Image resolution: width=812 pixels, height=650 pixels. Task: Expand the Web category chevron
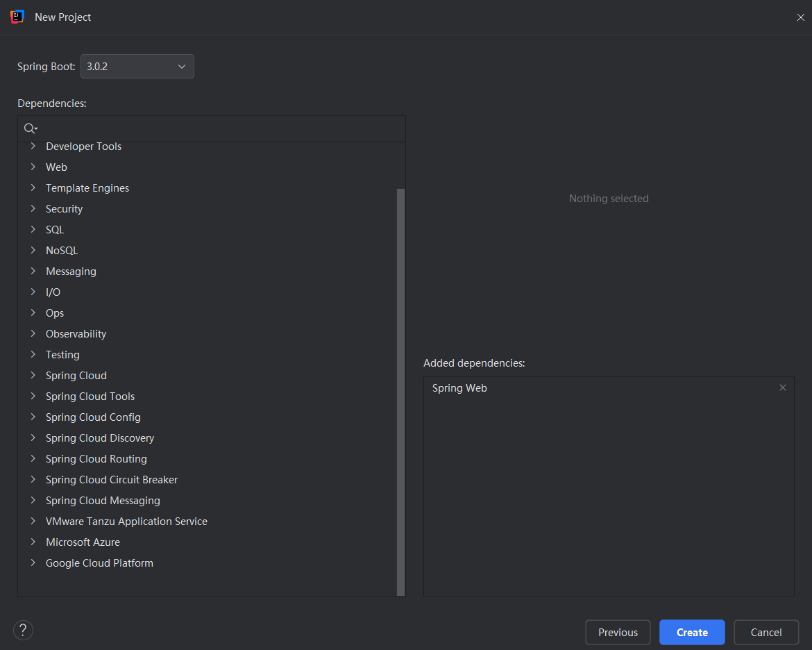tap(33, 167)
